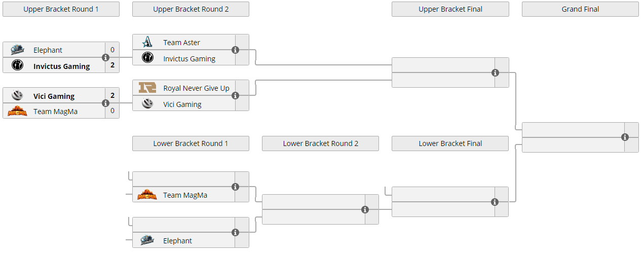Select the Grand Final header

coord(580,9)
